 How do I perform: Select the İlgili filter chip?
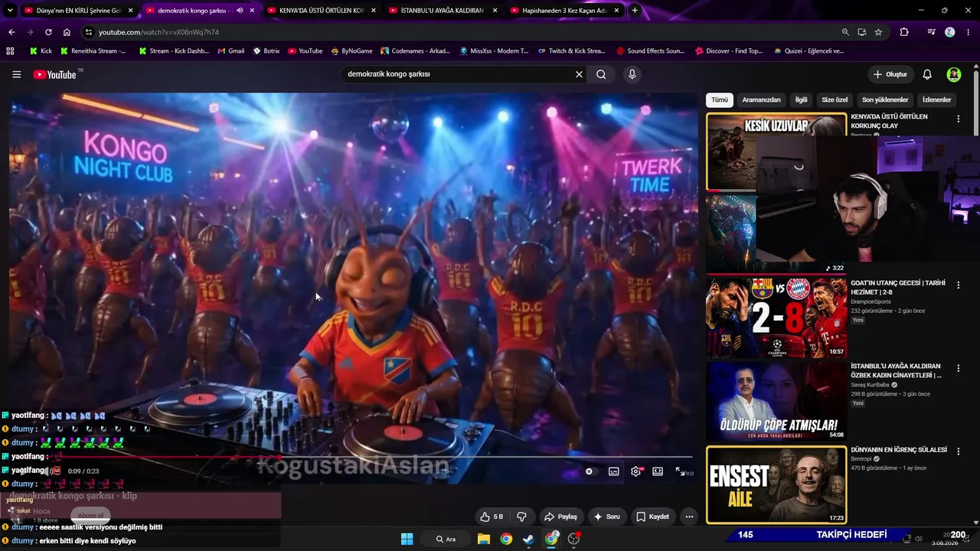[801, 100]
